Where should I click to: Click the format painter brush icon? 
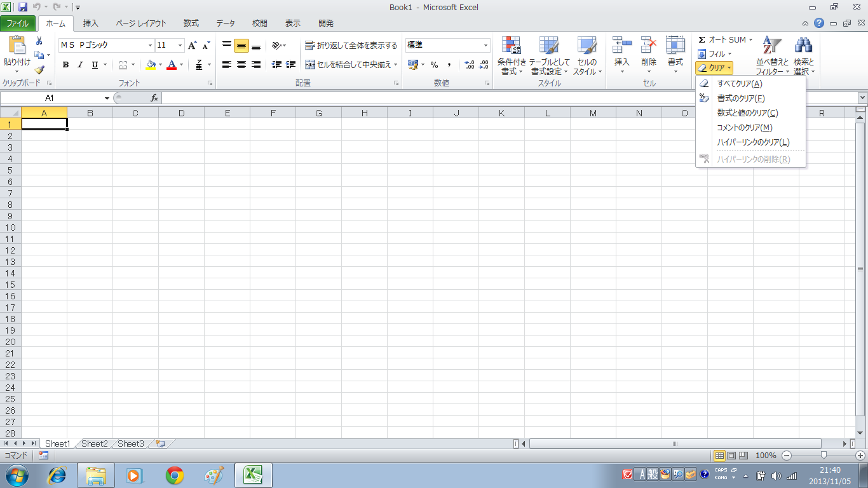click(39, 70)
